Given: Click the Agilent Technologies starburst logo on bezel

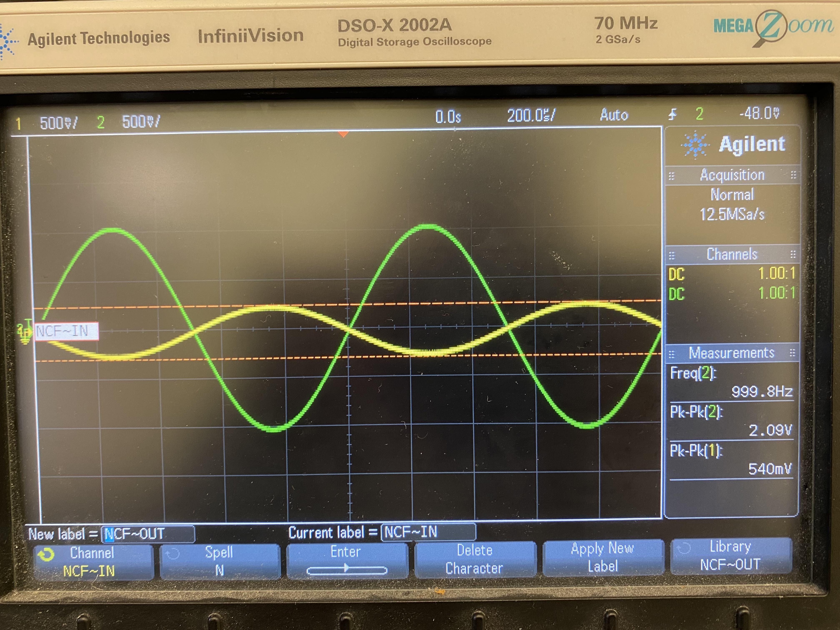Looking at the screenshot, I should [8, 41].
